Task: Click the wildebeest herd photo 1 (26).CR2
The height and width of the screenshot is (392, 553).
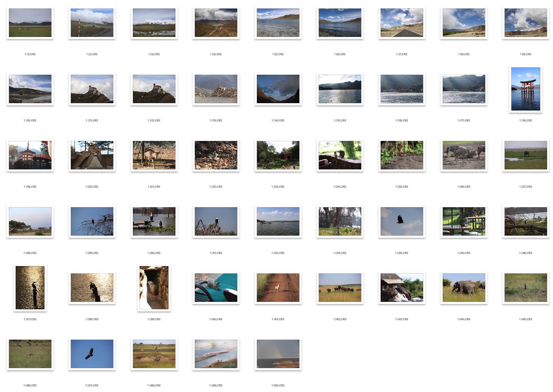Action: pos(464,155)
